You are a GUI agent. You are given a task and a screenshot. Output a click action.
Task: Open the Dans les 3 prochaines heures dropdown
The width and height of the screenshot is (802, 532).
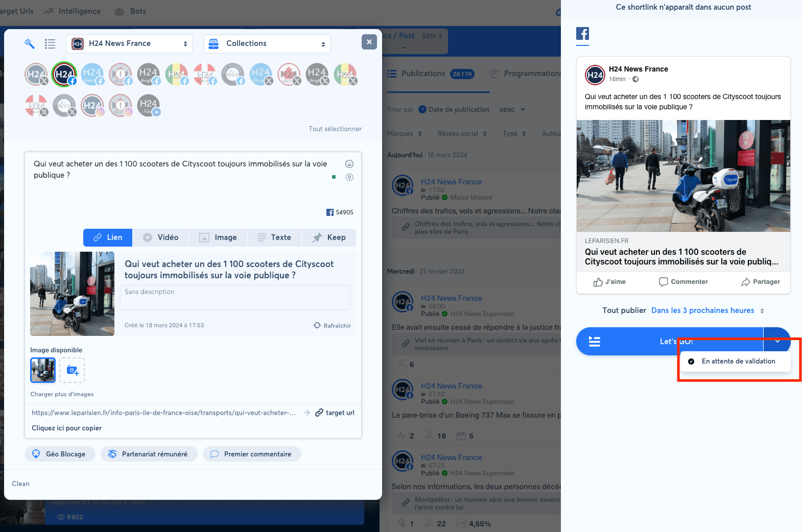click(707, 310)
